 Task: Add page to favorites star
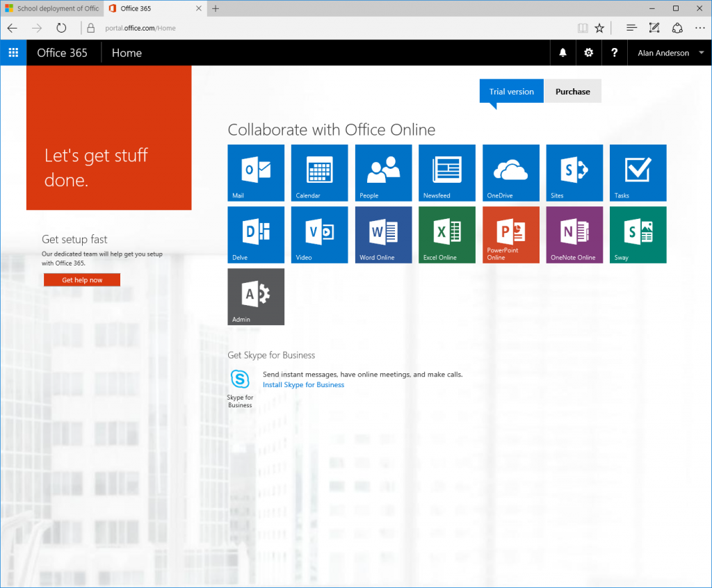[x=599, y=28]
